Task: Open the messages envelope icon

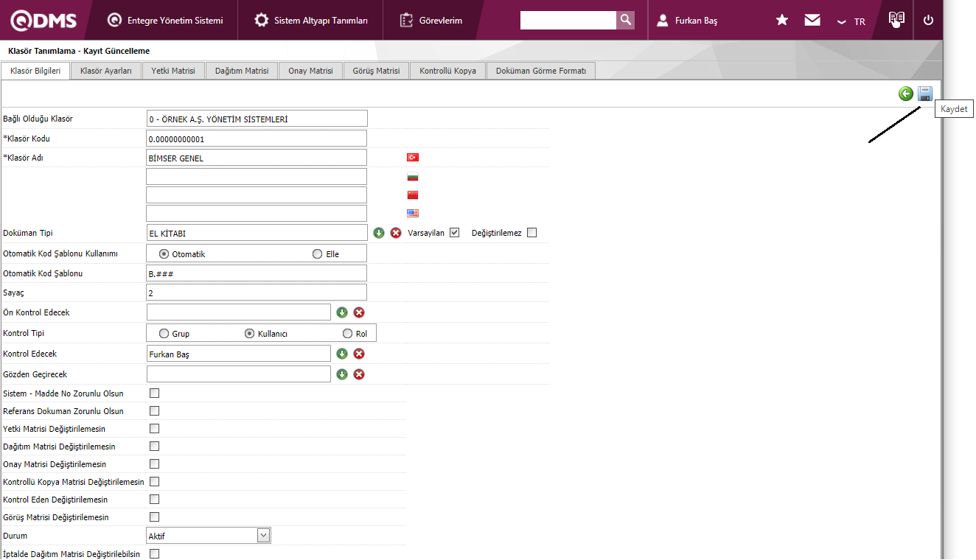Action: 812,20
